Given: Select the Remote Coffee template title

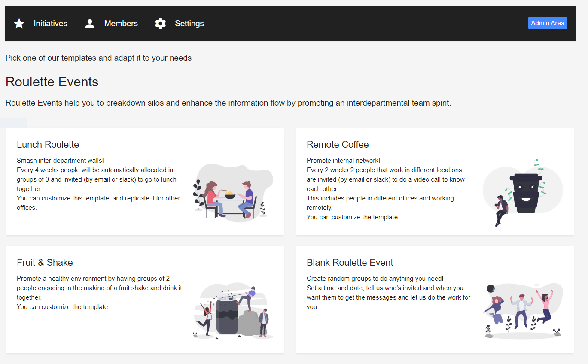Looking at the screenshot, I should coord(337,145).
